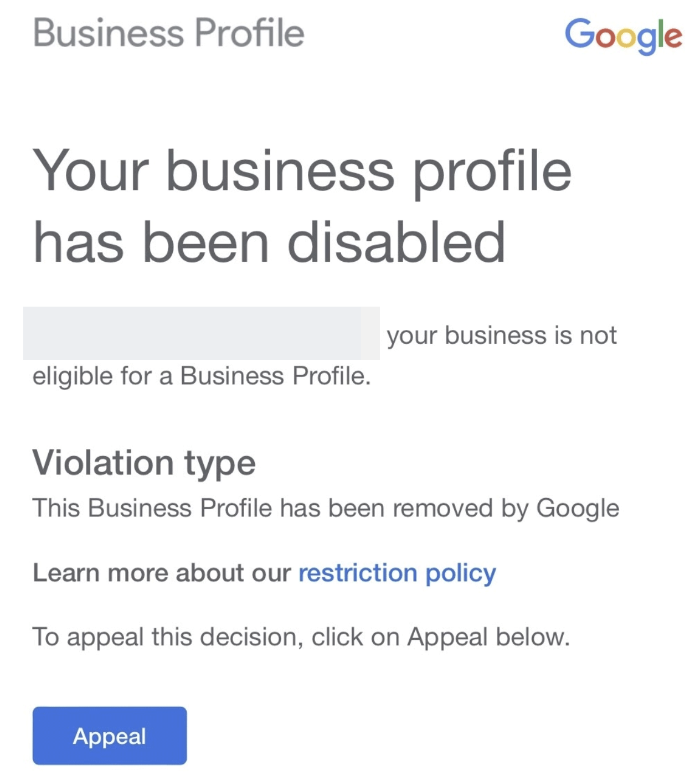Screen dimensions: 700x776
Task: Click the Violation type heading
Action: (145, 462)
